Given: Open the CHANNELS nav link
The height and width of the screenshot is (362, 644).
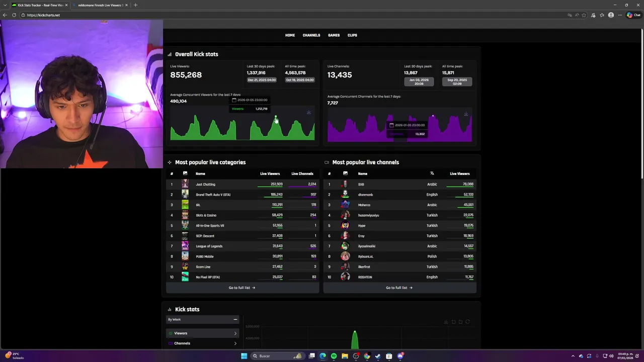Looking at the screenshot, I should (x=311, y=35).
